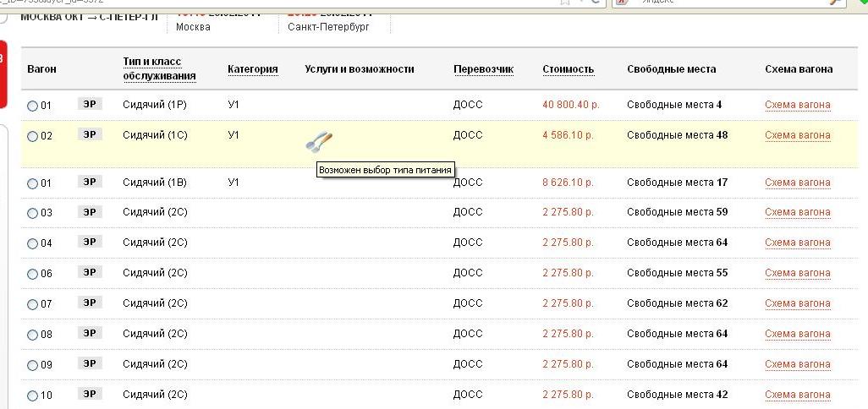
Task: Choose the wagon 09 radio option
Action: [x=33, y=365]
